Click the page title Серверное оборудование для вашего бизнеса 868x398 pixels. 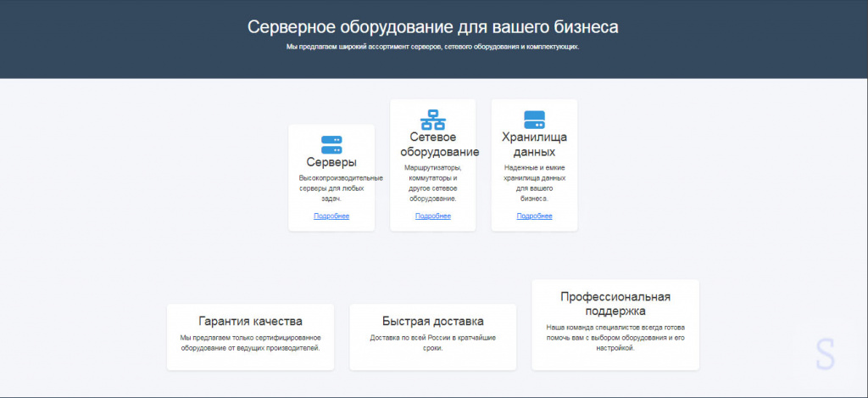click(433, 27)
